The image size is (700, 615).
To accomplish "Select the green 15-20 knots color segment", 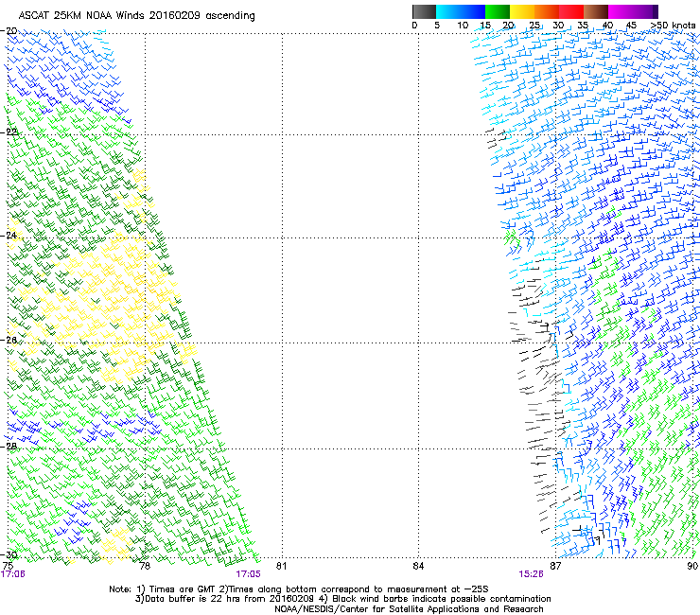I will [x=498, y=11].
